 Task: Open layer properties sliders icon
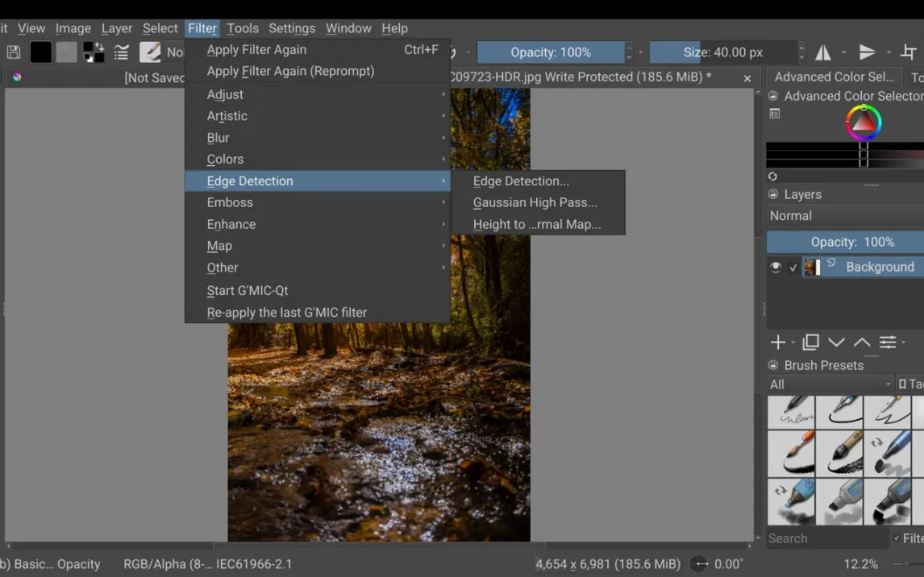pyautogui.click(x=887, y=342)
